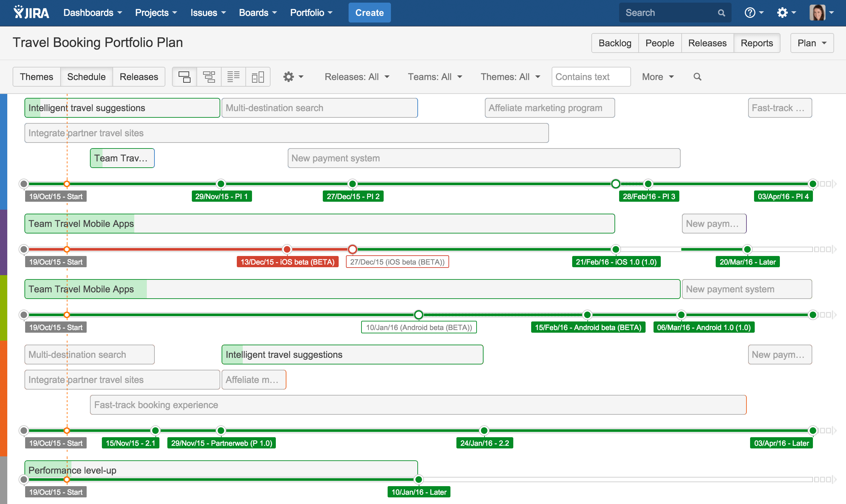Click the Plan dropdown button
Screen dimensions: 846x504
[813, 43]
